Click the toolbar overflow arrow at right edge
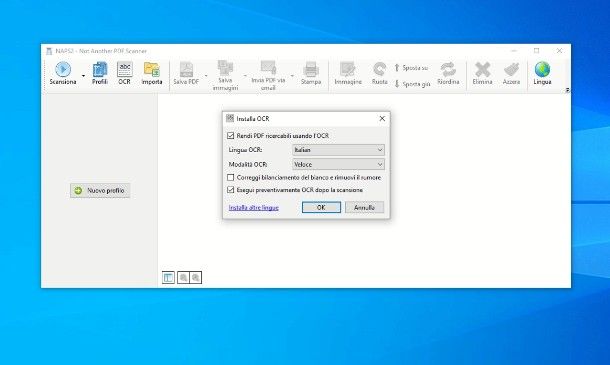Viewport: 610px width, 365px height. pos(567,90)
